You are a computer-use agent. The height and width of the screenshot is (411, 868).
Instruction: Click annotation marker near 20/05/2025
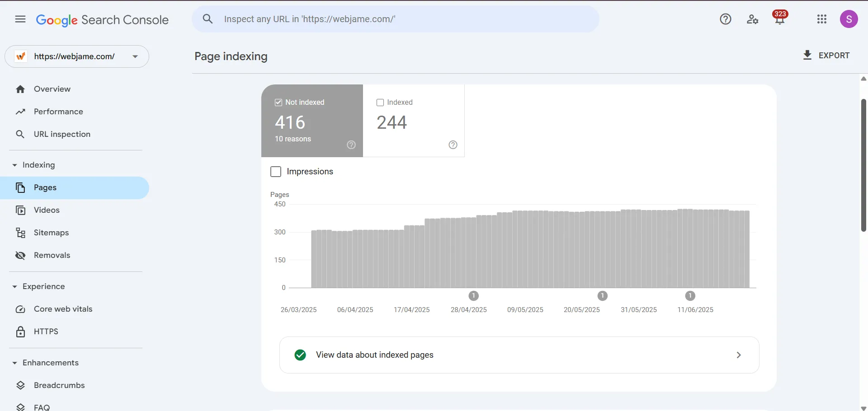click(602, 296)
